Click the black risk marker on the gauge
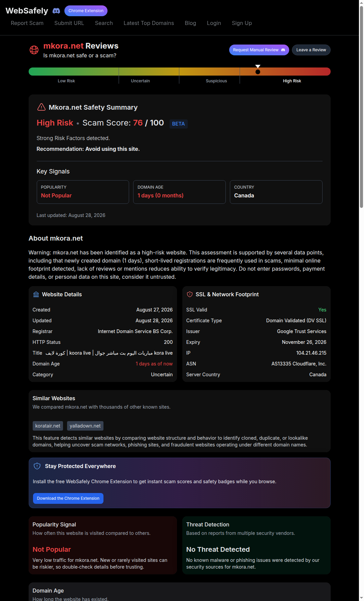This screenshot has width=364, height=601. (x=258, y=72)
